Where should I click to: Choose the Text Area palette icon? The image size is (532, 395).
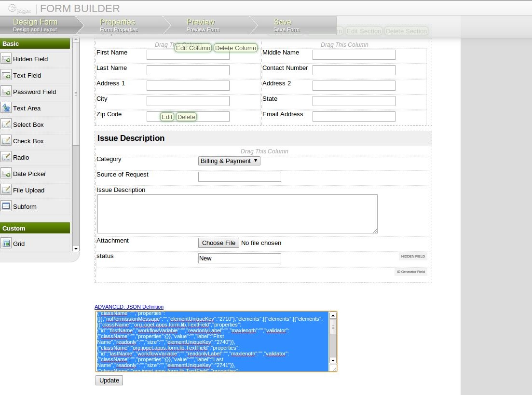coord(6,109)
